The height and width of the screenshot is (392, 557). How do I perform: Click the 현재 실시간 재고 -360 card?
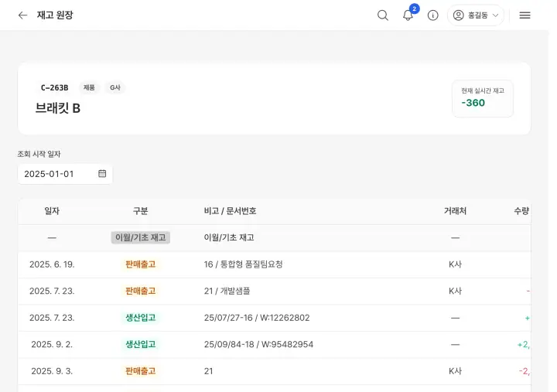coord(483,98)
